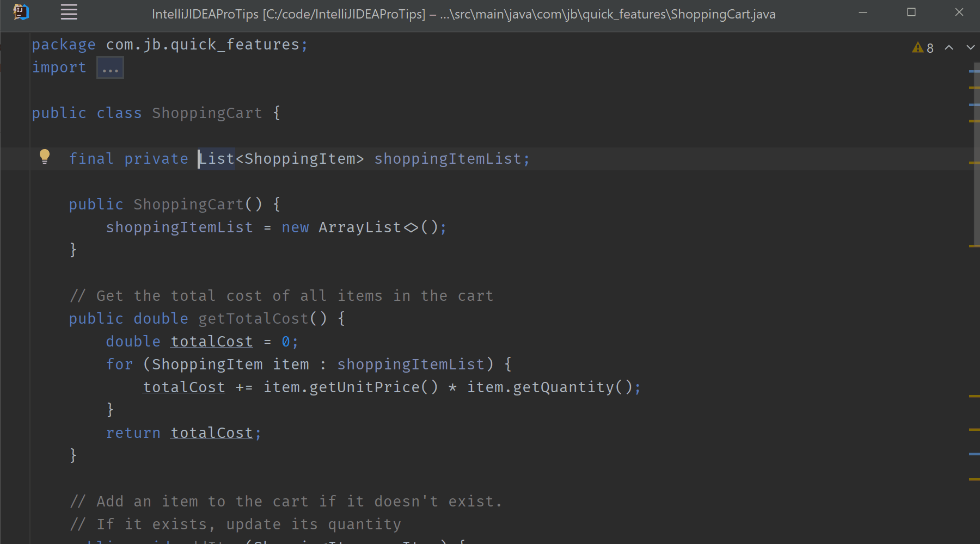
Task: Click 'getUnitPrice' method call
Action: (365, 387)
